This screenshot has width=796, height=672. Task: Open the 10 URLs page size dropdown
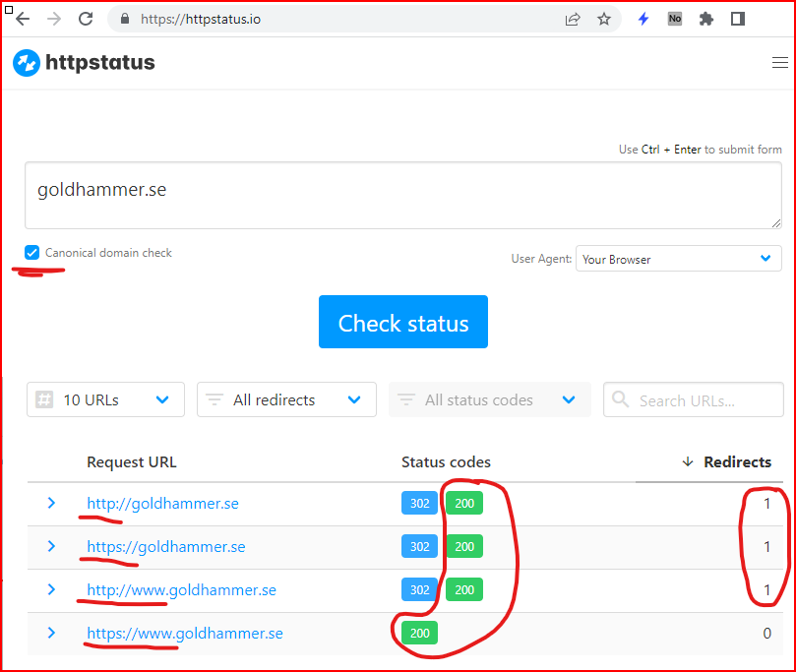click(105, 399)
